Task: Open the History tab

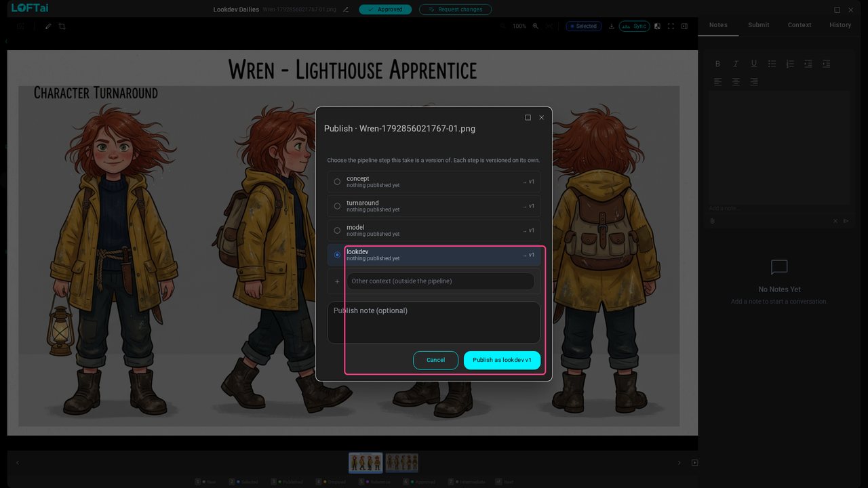Action: coord(840,25)
